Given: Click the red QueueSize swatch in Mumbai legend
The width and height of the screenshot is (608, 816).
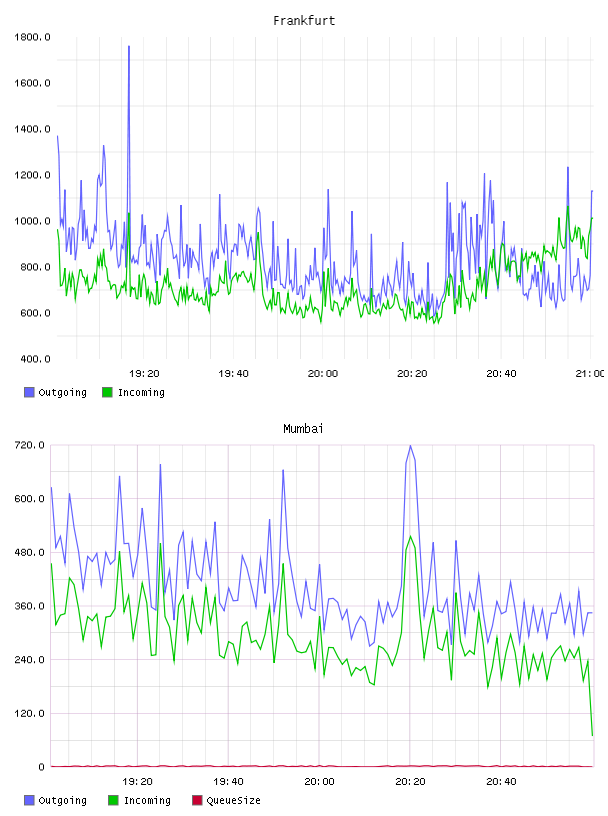Looking at the screenshot, I should (x=197, y=800).
